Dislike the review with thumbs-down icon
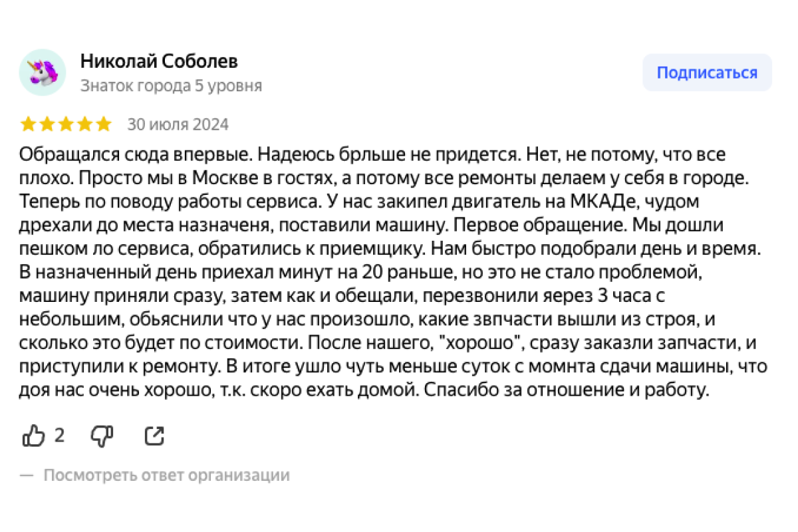 point(102,436)
